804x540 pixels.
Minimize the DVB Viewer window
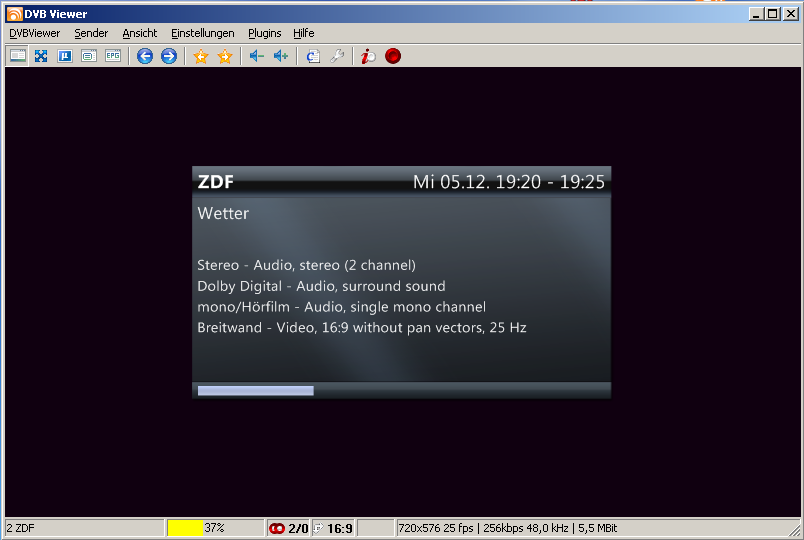pyautogui.click(x=756, y=14)
